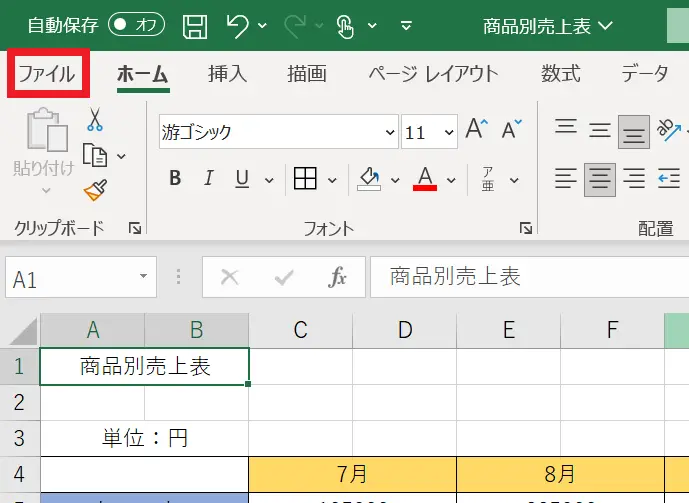Viewport: 689px width, 503px height.
Task: Open the 描画 ribbon tab
Action: [x=307, y=73]
